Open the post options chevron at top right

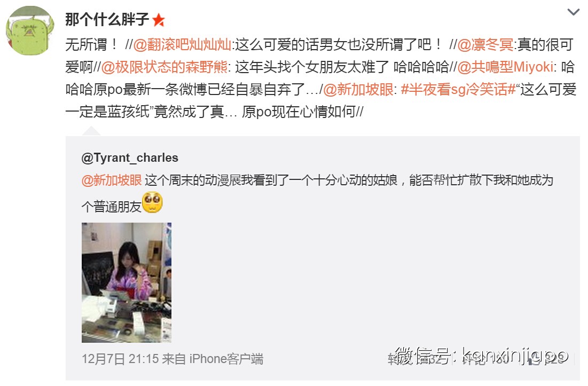click(x=573, y=12)
